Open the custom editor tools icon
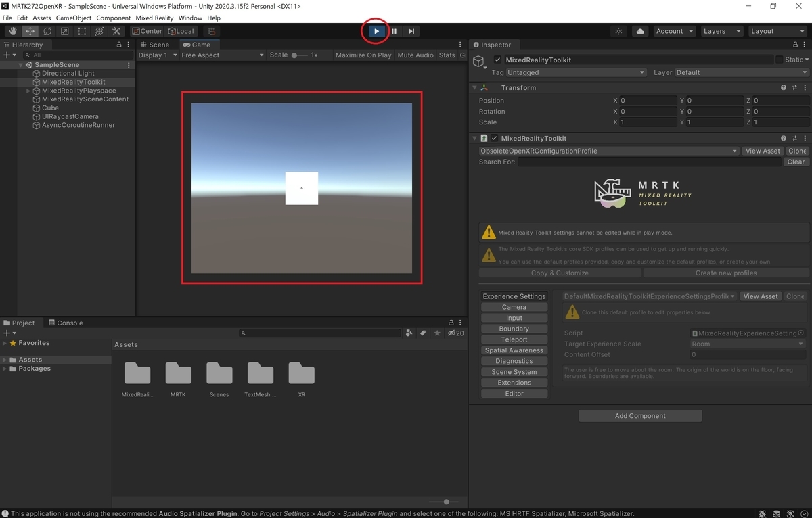The image size is (812, 518). 116,31
